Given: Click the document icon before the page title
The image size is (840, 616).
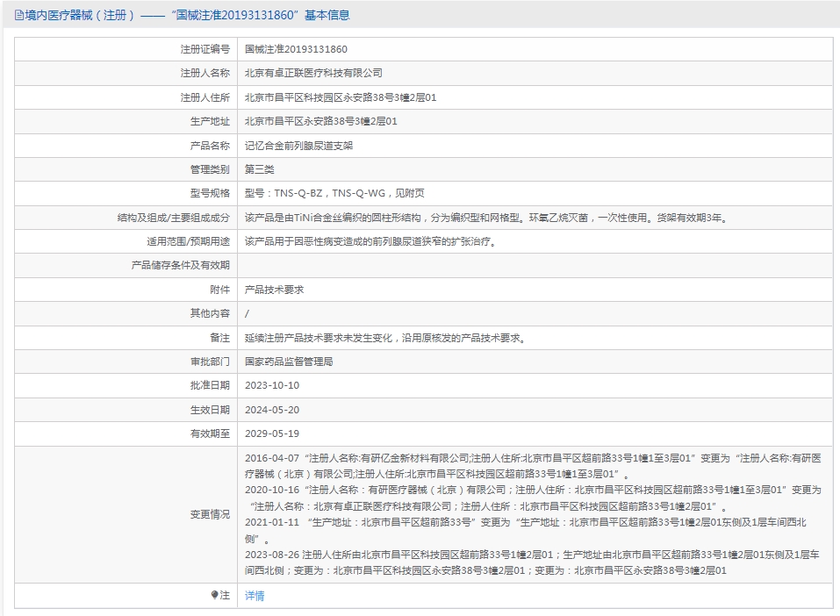Looking at the screenshot, I should tap(19, 16).
